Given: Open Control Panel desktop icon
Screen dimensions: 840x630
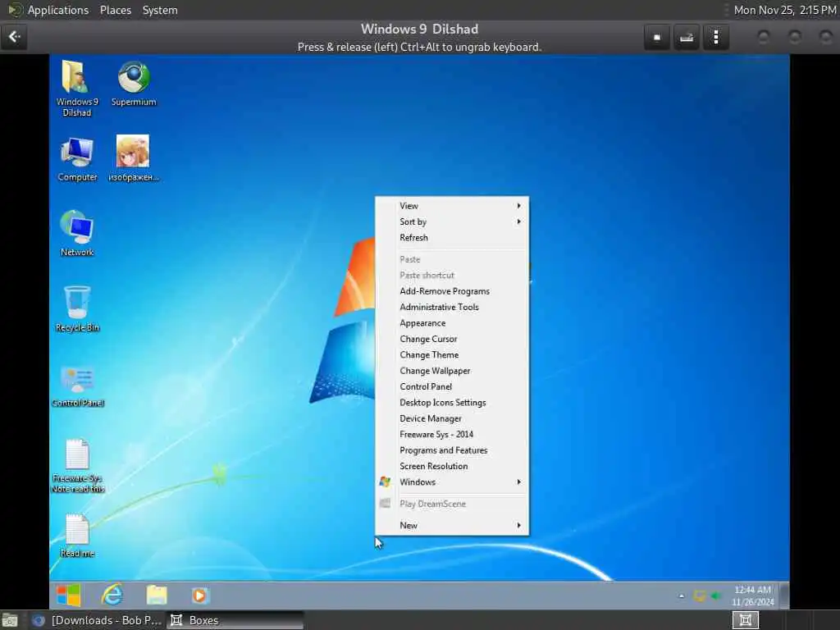Looking at the screenshot, I should [77, 386].
